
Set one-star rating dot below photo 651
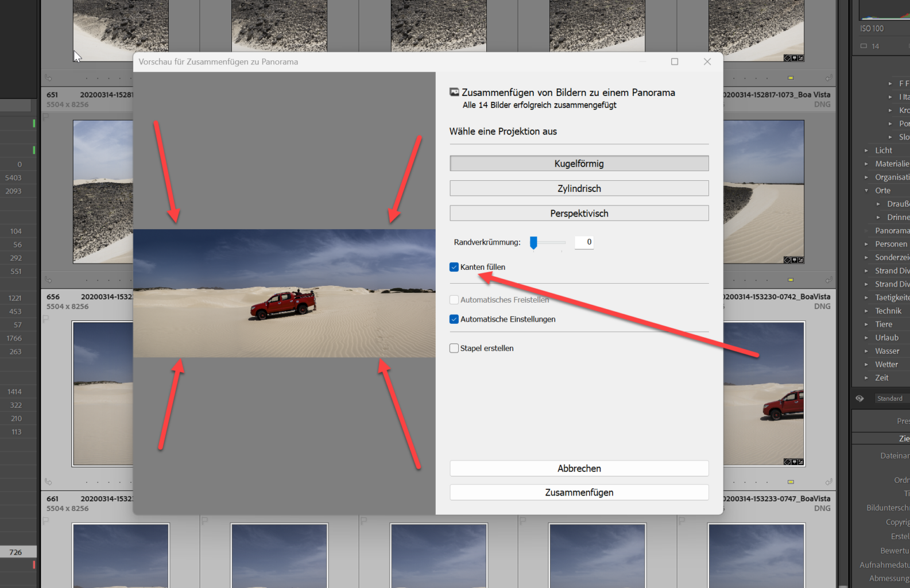[86, 280]
